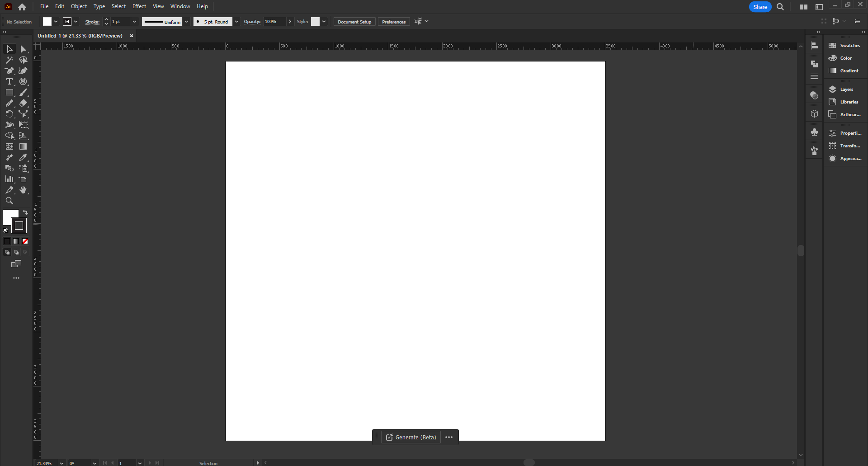Open the Object menu
868x466 pixels.
(79, 6)
